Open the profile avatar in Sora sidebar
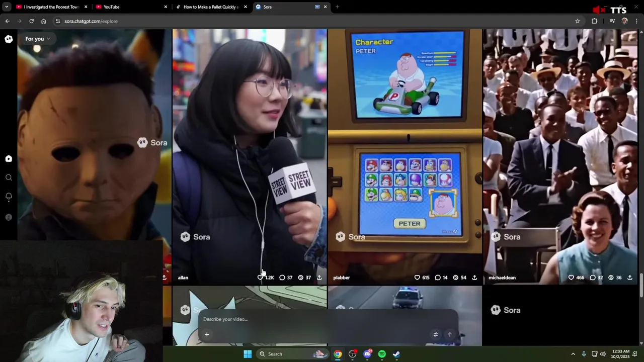The width and height of the screenshot is (644, 362). pyautogui.click(x=9, y=217)
